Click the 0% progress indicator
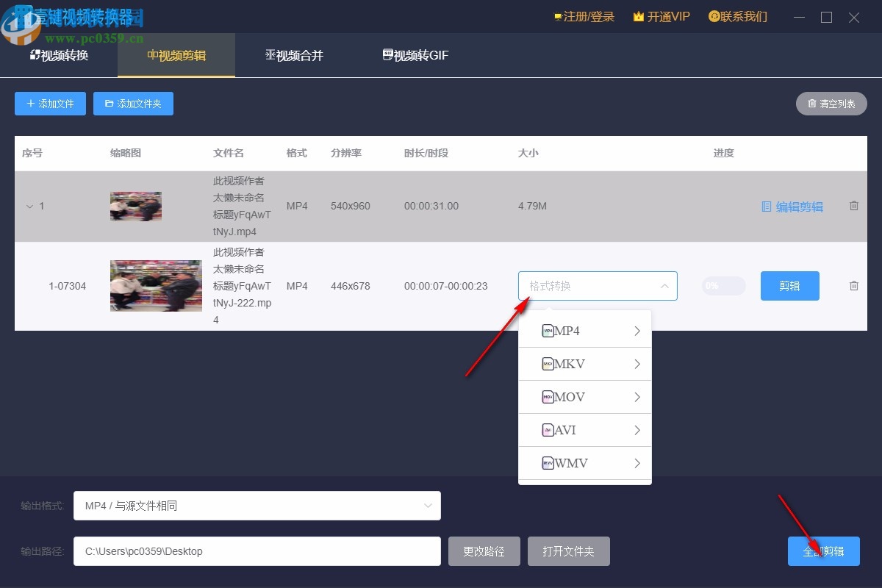Image resolution: width=882 pixels, height=588 pixels. tap(723, 286)
